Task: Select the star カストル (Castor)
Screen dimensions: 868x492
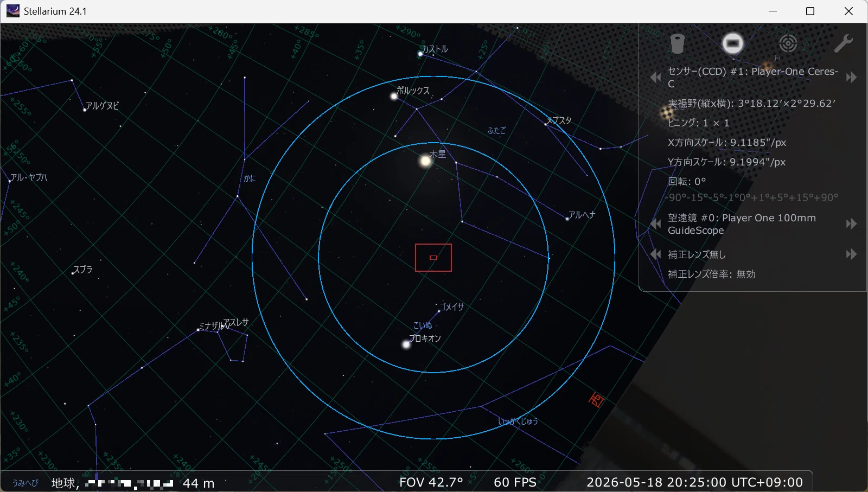Action: click(x=420, y=54)
